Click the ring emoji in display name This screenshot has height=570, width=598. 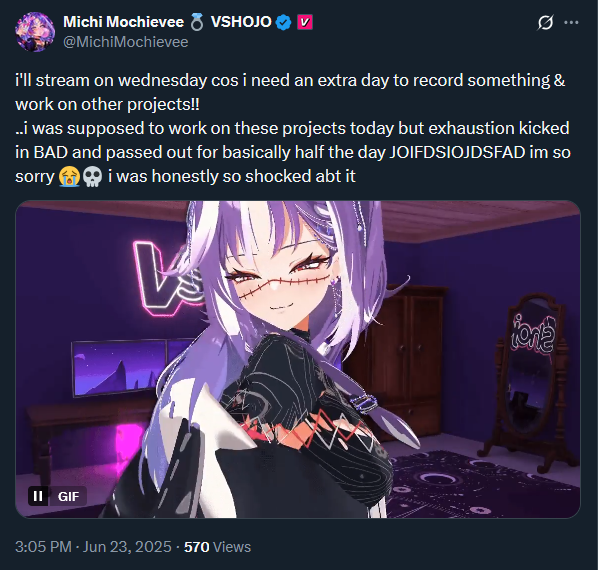tap(196, 22)
